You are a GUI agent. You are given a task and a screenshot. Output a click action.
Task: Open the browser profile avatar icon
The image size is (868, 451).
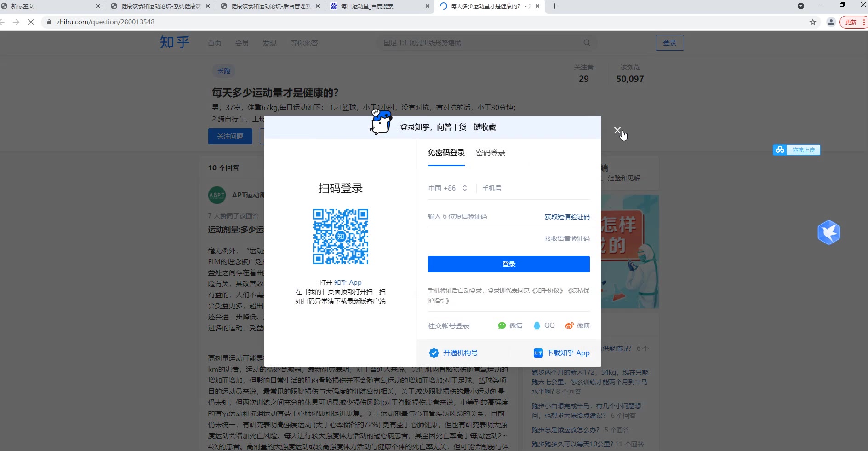tap(831, 22)
